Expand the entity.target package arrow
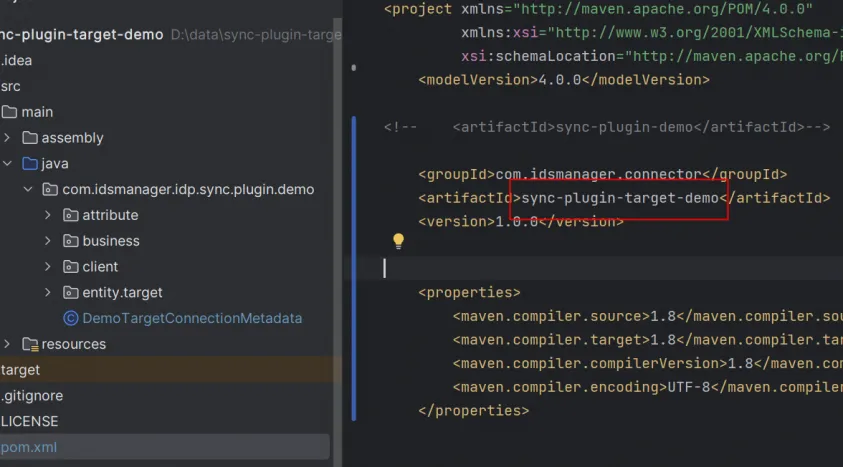Screen dimensions: 843x467 click(47, 293)
